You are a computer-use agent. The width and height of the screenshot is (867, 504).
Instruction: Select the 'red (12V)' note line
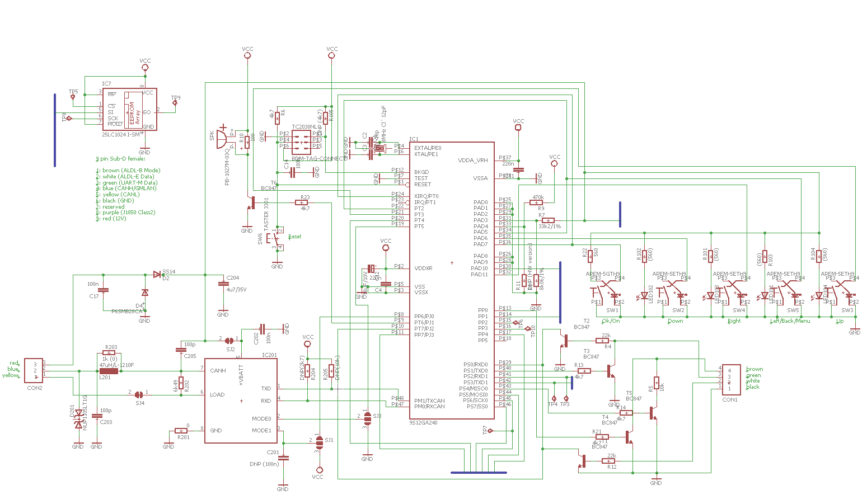pos(111,219)
